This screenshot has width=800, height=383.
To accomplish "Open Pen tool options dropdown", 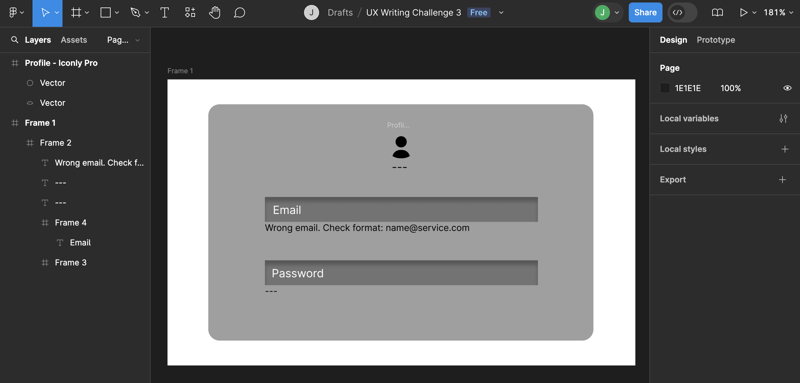I will [147, 13].
